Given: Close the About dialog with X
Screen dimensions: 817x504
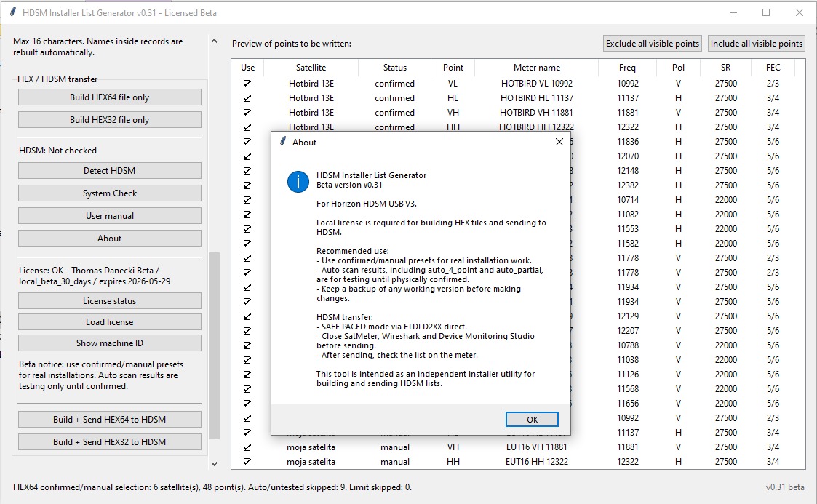Looking at the screenshot, I should click(x=559, y=142).
